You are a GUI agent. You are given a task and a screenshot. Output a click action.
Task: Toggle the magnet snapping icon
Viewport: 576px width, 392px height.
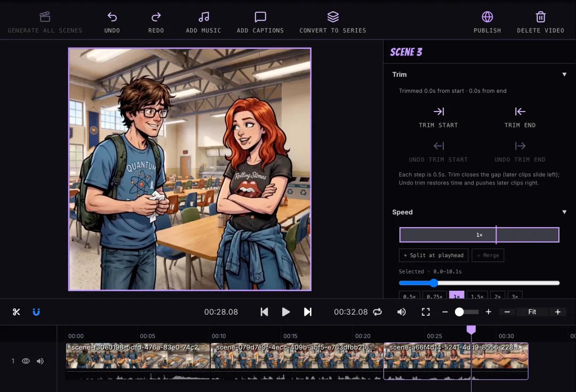(36, 312)
